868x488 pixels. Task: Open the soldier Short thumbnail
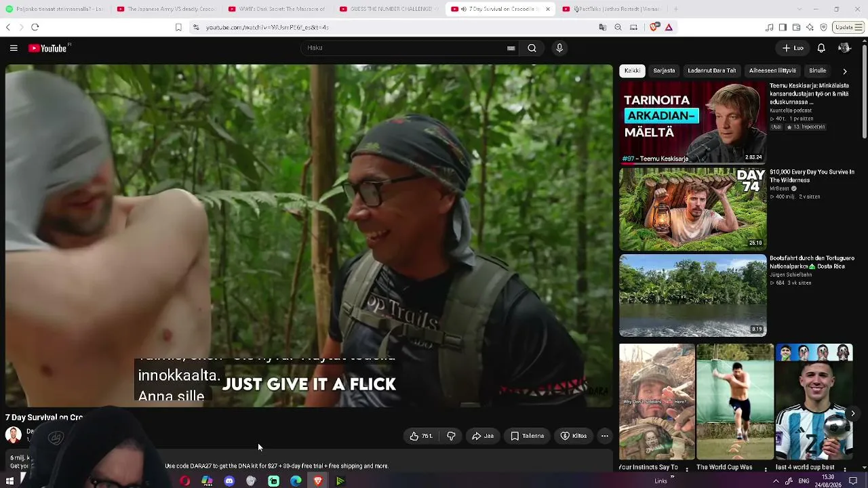click(656, 402)
